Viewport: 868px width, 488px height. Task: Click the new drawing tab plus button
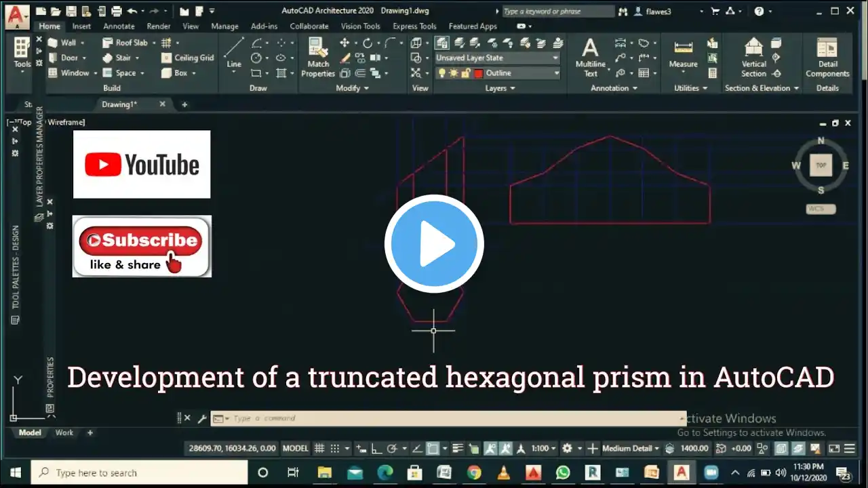(184, 104)
